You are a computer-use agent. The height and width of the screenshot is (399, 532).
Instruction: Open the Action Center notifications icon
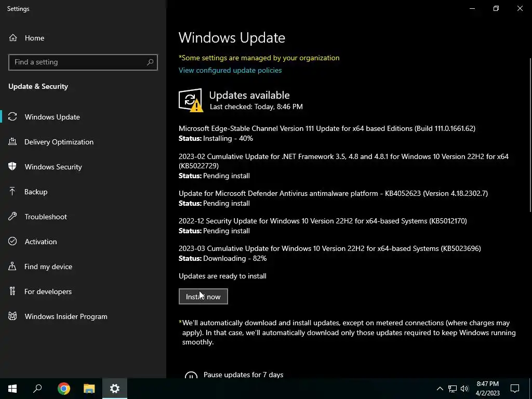(515, 389)
